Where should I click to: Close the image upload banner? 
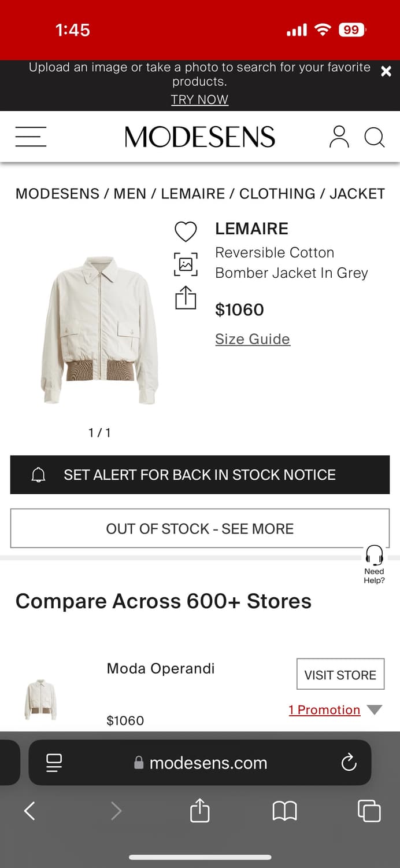click(x=386, y=71)
